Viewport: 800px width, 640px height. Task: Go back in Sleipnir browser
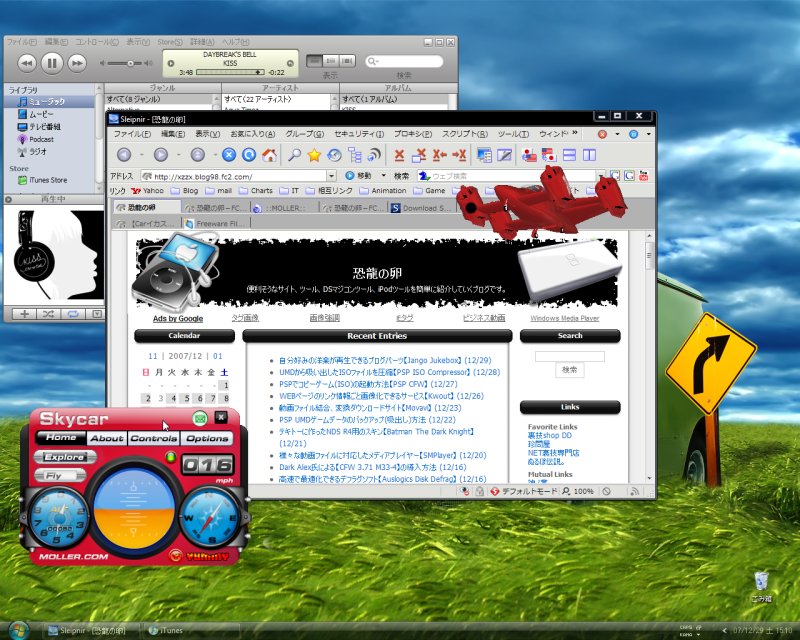pos(124,155)
